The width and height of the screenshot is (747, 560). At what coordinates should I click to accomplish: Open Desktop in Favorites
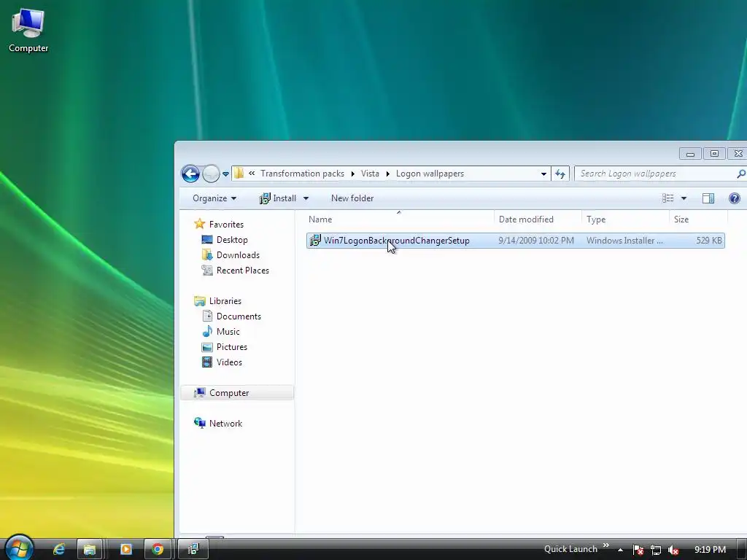coord(225,239)
